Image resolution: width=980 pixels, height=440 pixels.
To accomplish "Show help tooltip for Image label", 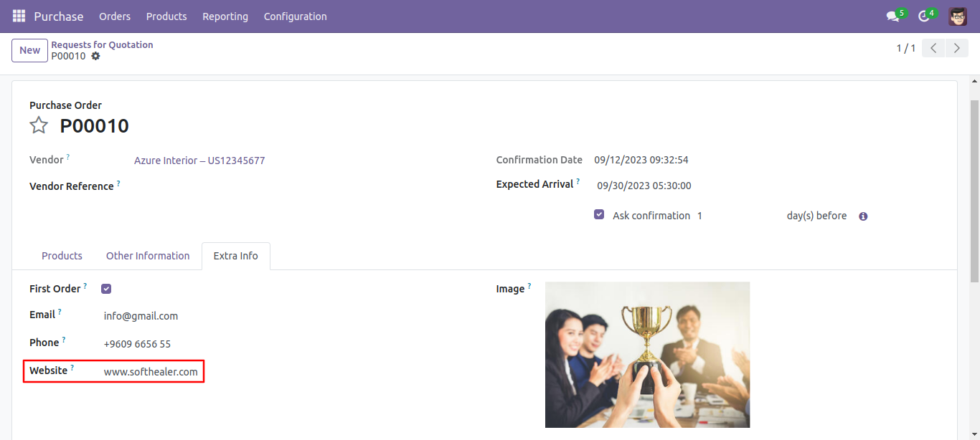I will [x=529, y=286].
